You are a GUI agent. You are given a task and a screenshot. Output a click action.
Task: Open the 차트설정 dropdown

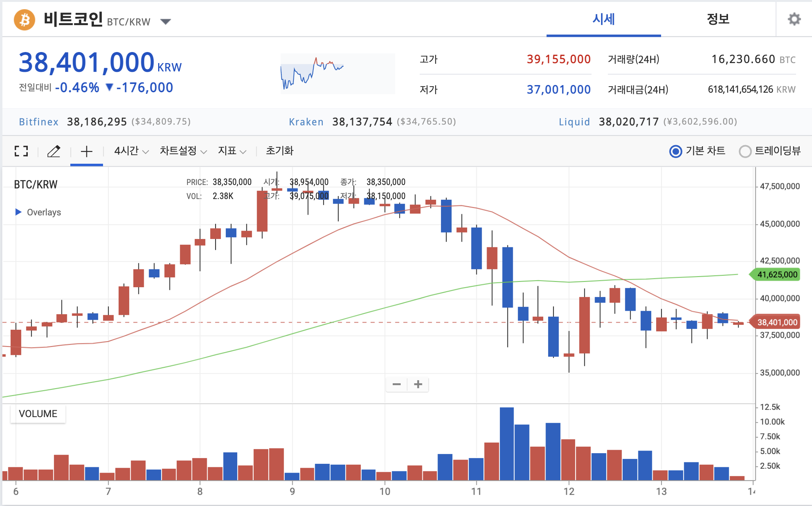[x=183, y=151]
